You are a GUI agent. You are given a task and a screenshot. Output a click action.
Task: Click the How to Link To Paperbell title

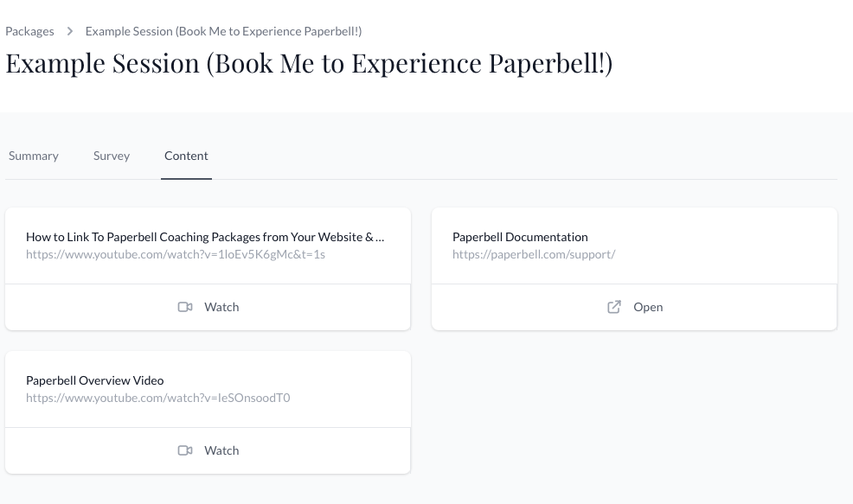click(205, 237)
